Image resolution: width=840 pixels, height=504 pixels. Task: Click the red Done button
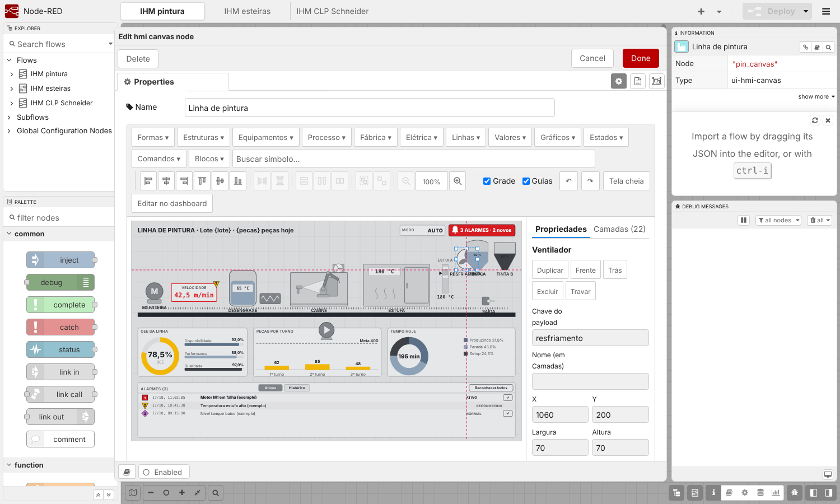pyautogui.click(x=641, y=58)
